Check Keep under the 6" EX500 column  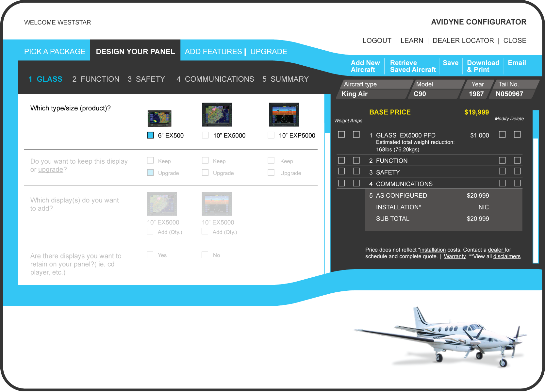click(x=150, y=160)
